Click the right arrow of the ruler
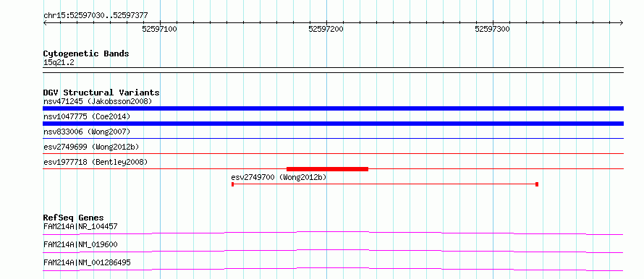Image resolution: width=644 pixels, height=279 pixels. point(622,22)
